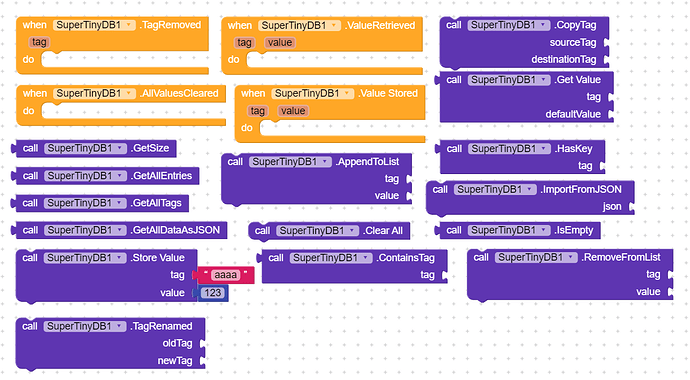The image size is (690, 380).
Task: Select the .TagRenamed method label
Action: (x=161, y=326)
